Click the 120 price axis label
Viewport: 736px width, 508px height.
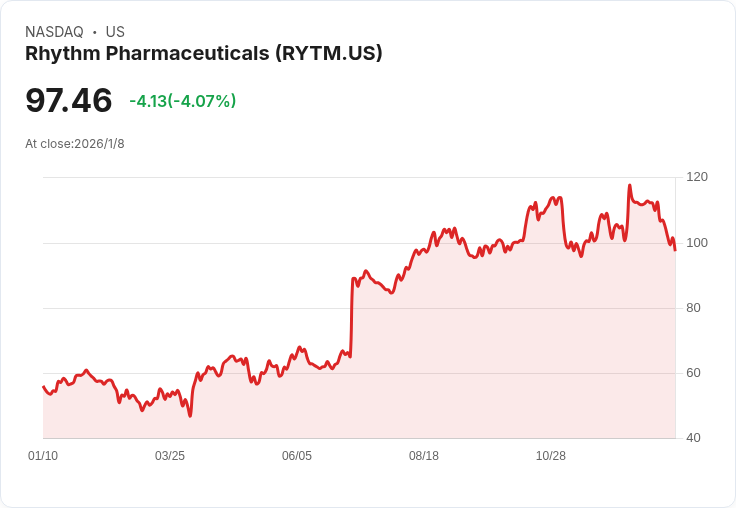coord(697,177)
